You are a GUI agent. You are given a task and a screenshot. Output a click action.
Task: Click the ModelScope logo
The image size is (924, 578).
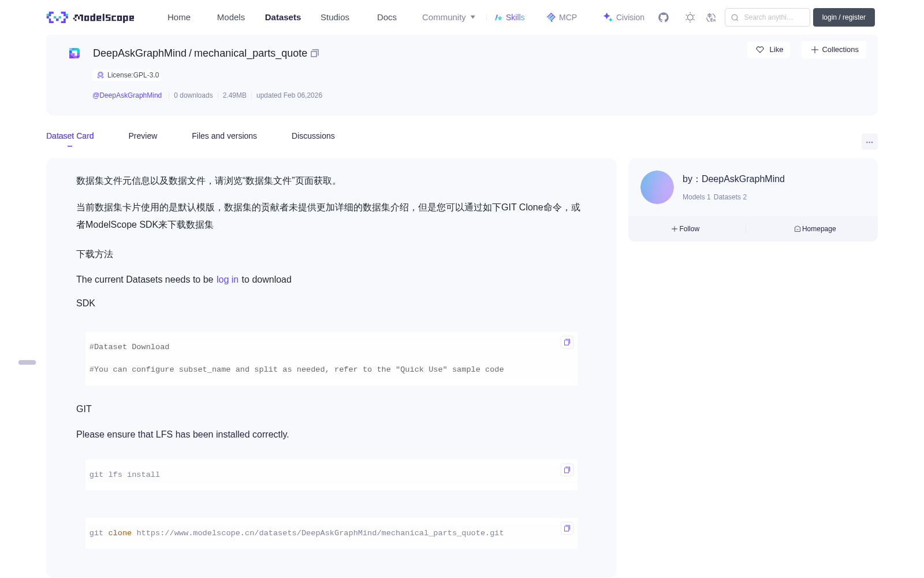point(91,17)
